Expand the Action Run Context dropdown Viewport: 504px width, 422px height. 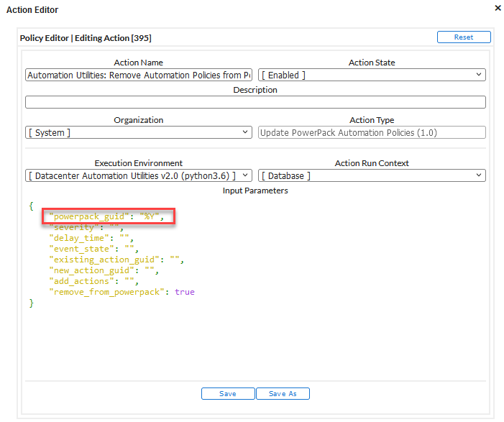[x=372, y=175]
